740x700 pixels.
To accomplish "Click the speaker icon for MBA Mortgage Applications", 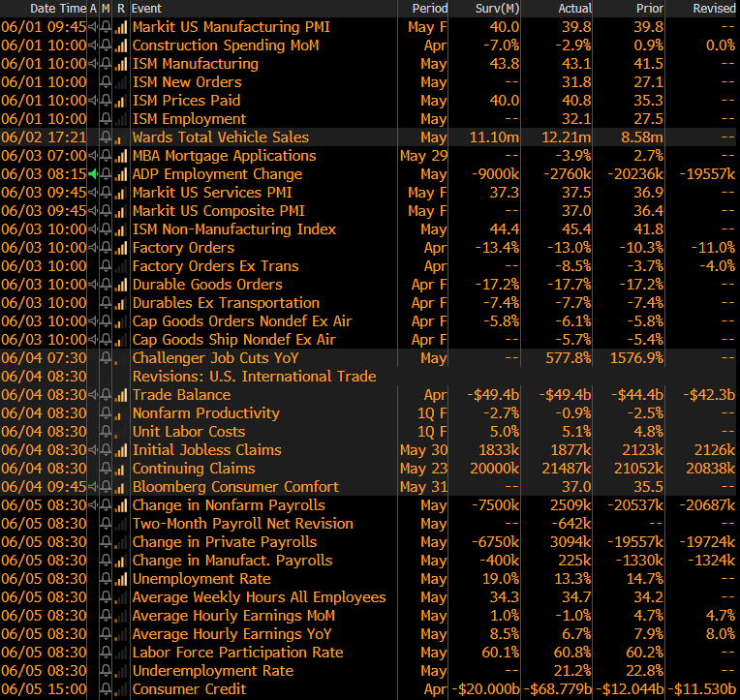I will pyautogui.click(x=93, y=156).
